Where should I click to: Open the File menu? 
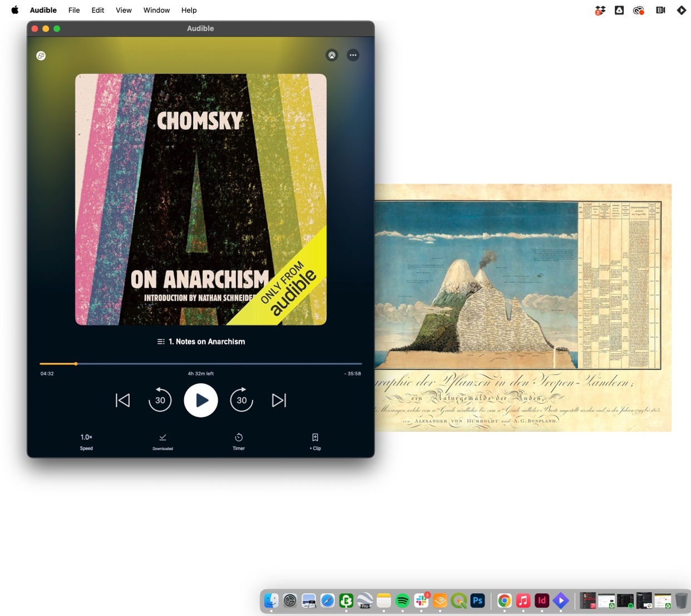click(x=74, y=10)
